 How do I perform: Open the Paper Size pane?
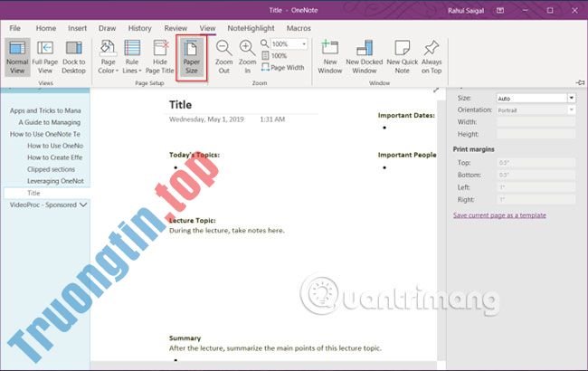[191, 57]
